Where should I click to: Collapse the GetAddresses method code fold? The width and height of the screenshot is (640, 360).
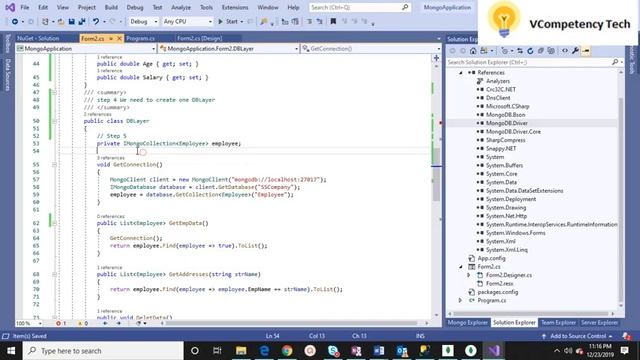(x=54, y=274)
